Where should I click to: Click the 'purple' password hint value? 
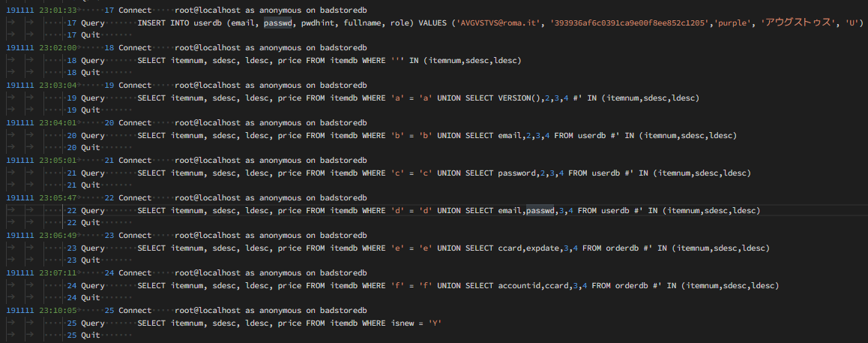pos(731,23)
